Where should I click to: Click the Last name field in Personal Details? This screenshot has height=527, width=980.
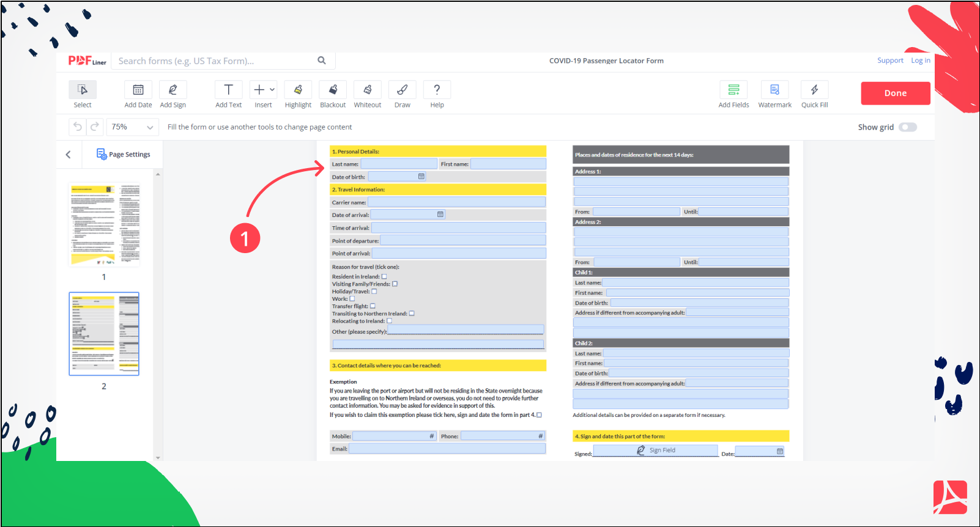399,164
